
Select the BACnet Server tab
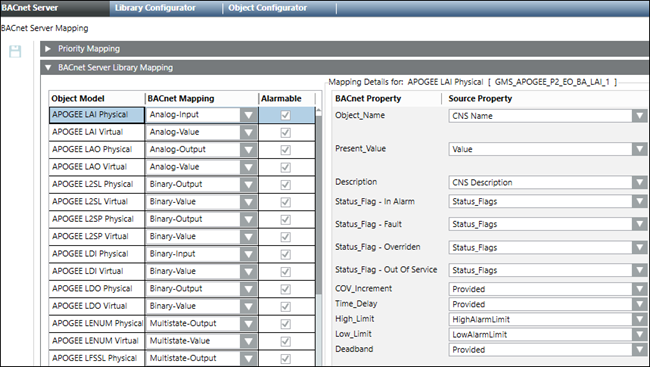pyautogui.click(x=30, y=8)
